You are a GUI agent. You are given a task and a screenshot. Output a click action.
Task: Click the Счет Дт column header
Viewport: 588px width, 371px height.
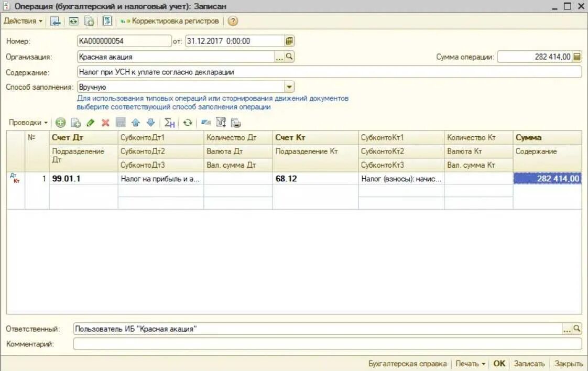point(83,137)
